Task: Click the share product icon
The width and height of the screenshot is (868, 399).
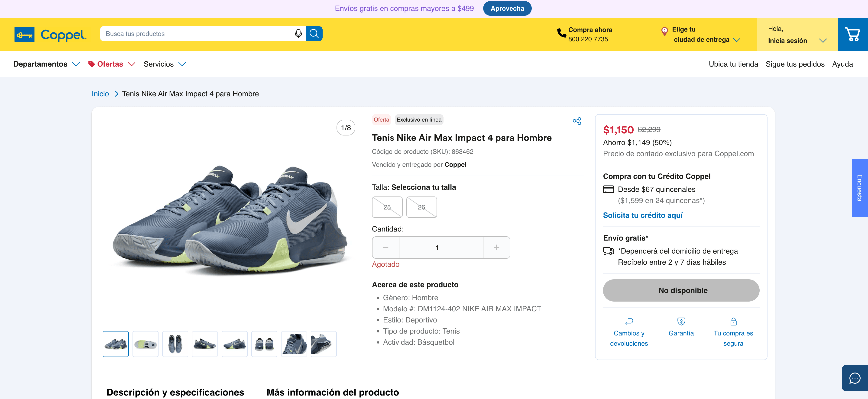Action: (x=577, y=121)
